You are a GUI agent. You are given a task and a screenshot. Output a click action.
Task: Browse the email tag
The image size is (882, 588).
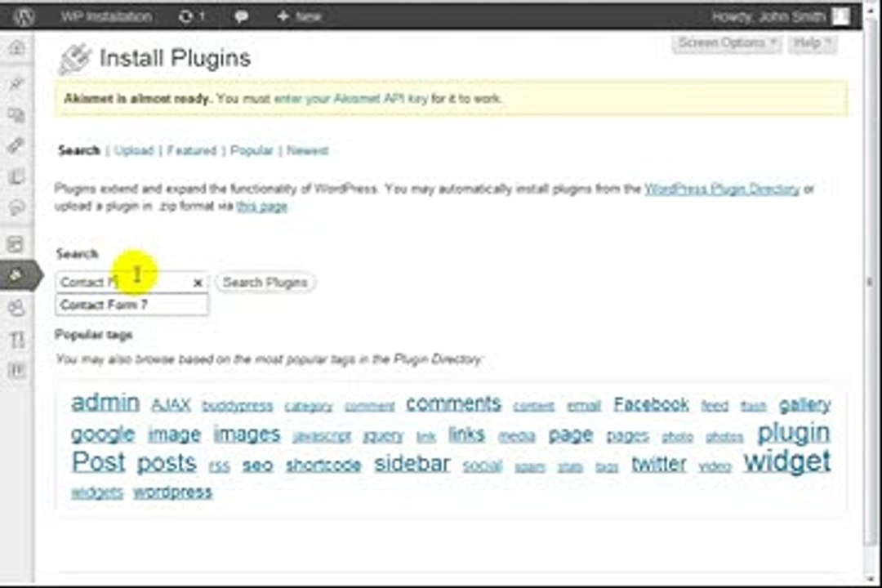tap(584, 406)
